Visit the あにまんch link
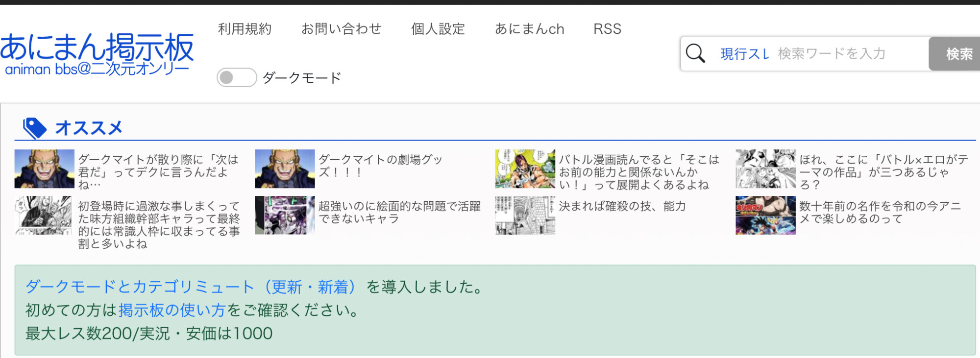This screenshot has height=358, width=980. pyautogui.click(x=529, y=29)
